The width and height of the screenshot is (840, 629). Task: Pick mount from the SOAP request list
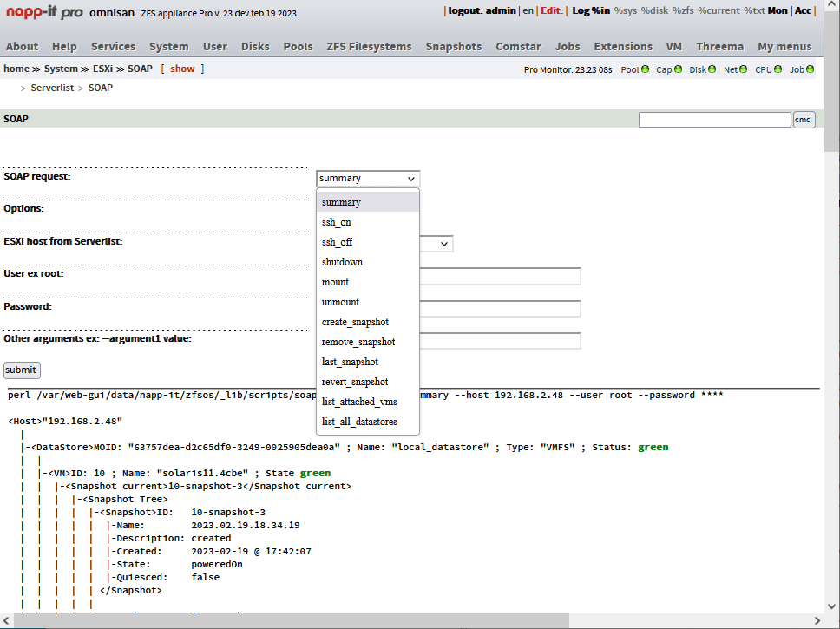(368, 282)
